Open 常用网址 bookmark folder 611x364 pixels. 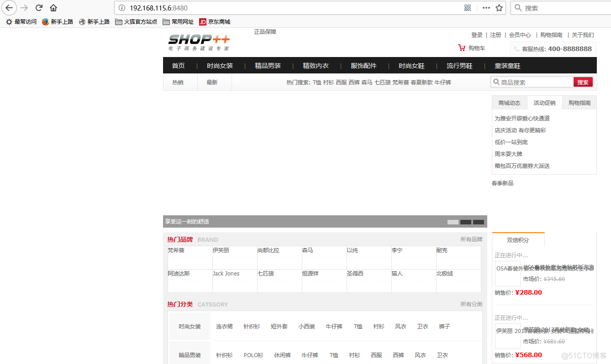[x=178, y=21]
